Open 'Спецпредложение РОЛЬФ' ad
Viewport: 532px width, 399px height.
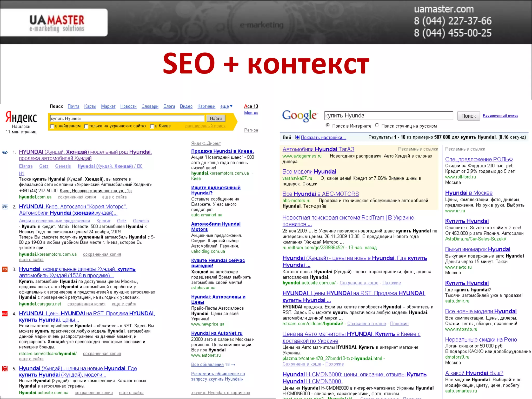[x=479, y=159]
